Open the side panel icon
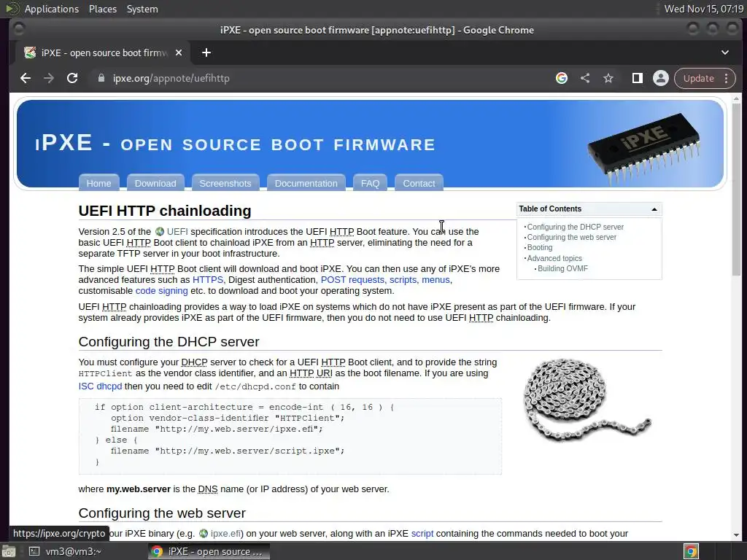This screenshot has width=747, height=560. click(x=638, y=78)
